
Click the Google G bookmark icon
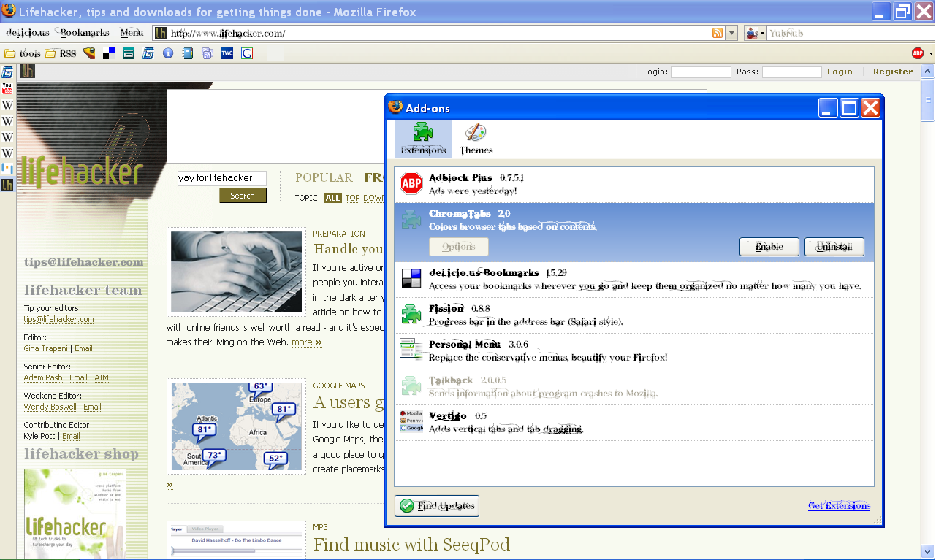[x=247, y=53]
